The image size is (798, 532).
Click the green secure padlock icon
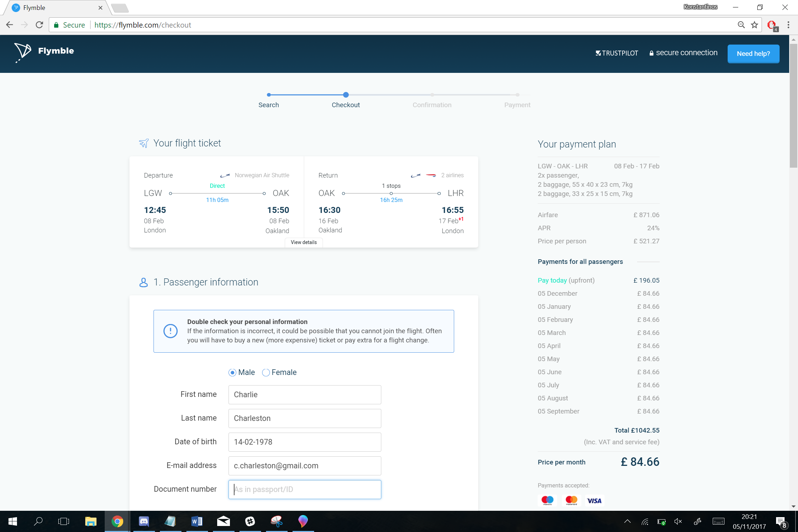tap(56, 25)
